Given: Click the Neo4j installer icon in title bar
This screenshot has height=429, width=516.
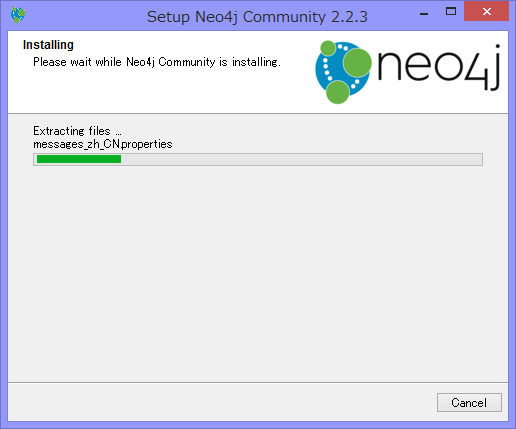Looking at the screenshot, I should [18, 15].
